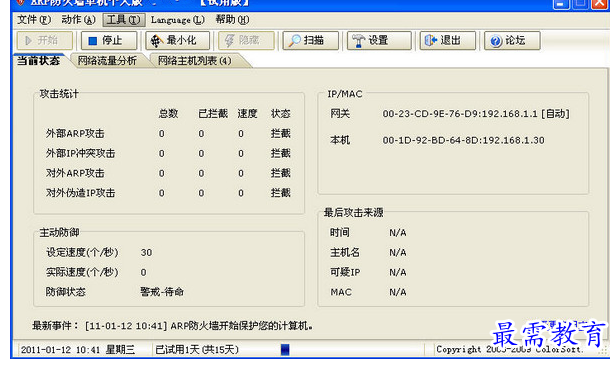The height and width of the screenshot is (366, 614).
Task: Open the 工具(T) menu
Action: point(124,20)
